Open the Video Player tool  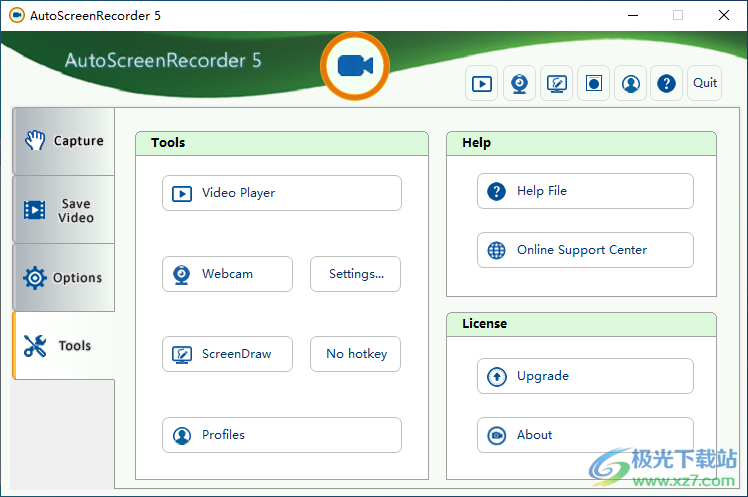point(282,193)
